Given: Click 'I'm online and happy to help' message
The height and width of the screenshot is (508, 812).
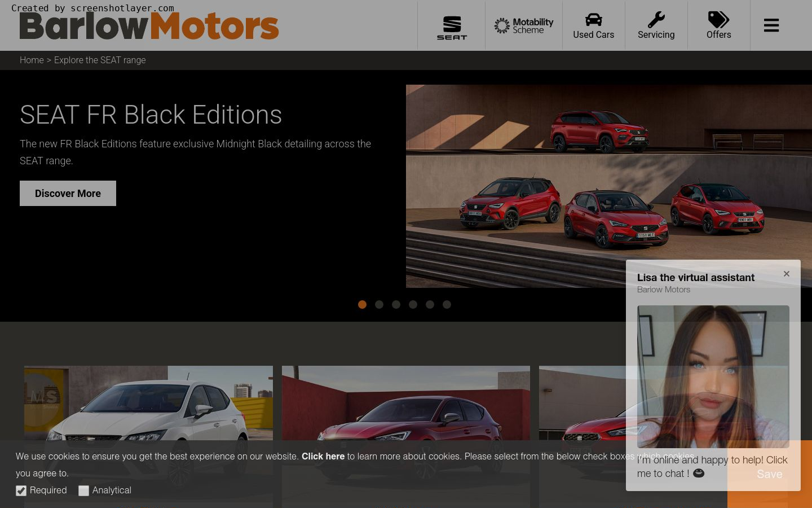Looking at the screenshot, I should [712, 467].
